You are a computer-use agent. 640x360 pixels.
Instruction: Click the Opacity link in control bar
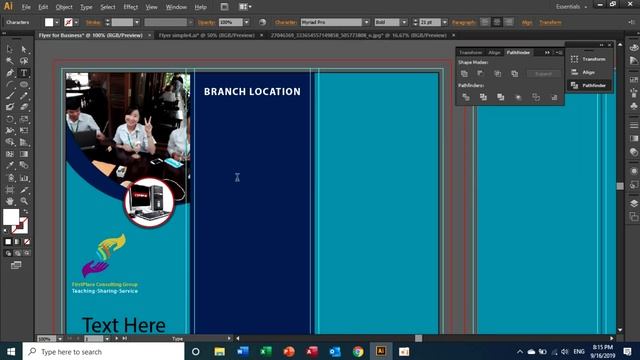(206, 22)
